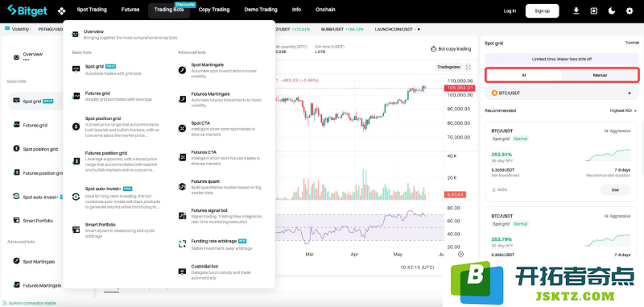Click the Bitget logo
Viewport: 644px width, 307px height.
coord(27,10)
